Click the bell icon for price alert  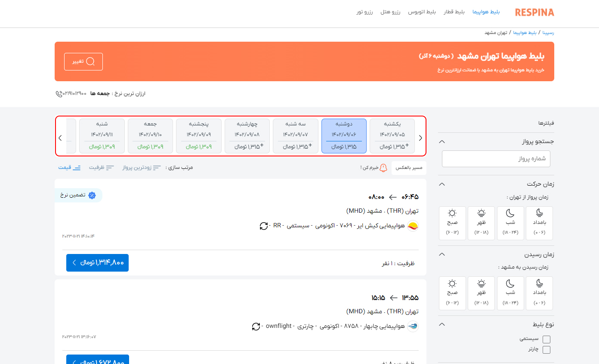click(383, 168)
